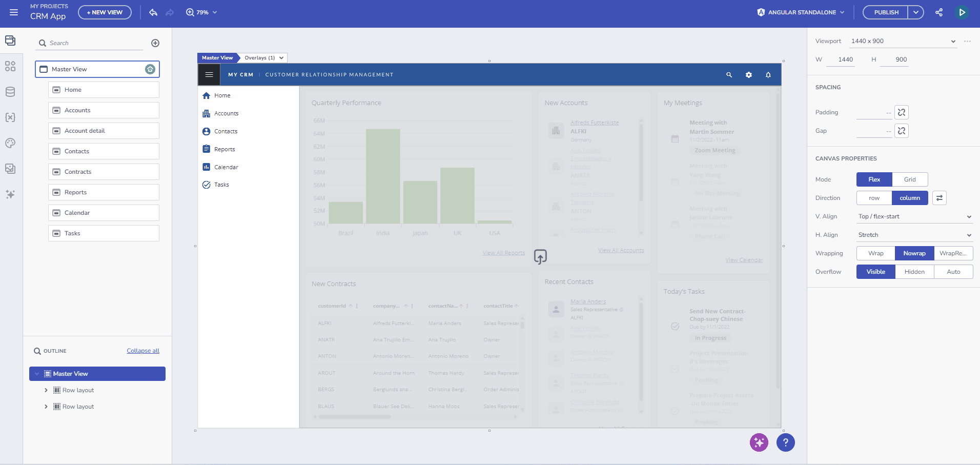Open the help question mark button
Screen dimensions: 980x465
(785, 442)
